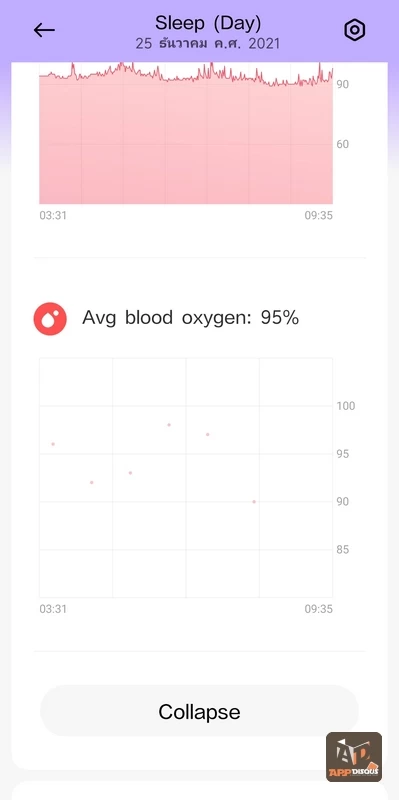
Task: Tap the 100 axis label on oxygen chart
Action: (x=346, y=406)
